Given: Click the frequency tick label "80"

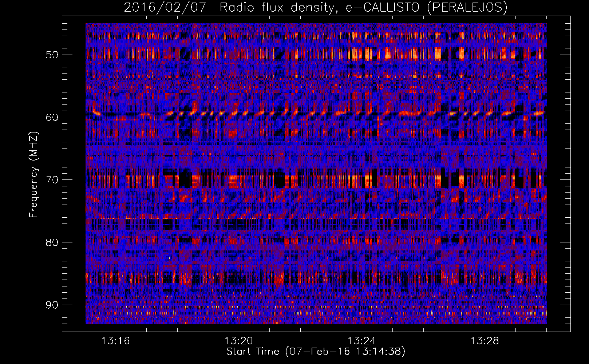Looking at the screenshot, I should tap(52, 242).
